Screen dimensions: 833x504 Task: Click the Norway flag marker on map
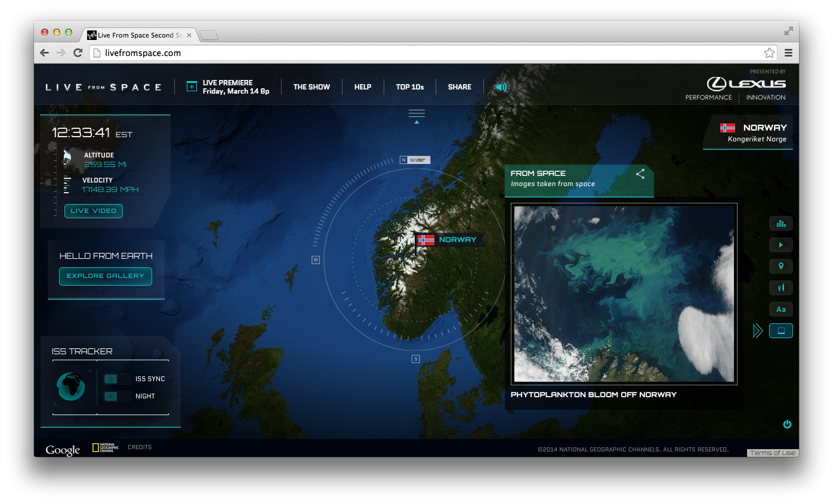click(426, 240)
